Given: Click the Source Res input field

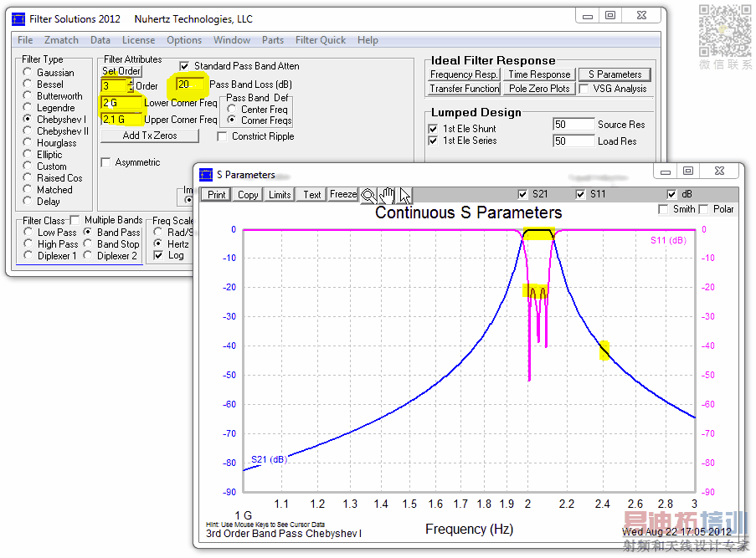Looking at the screenshot, I should click(573, 125).
